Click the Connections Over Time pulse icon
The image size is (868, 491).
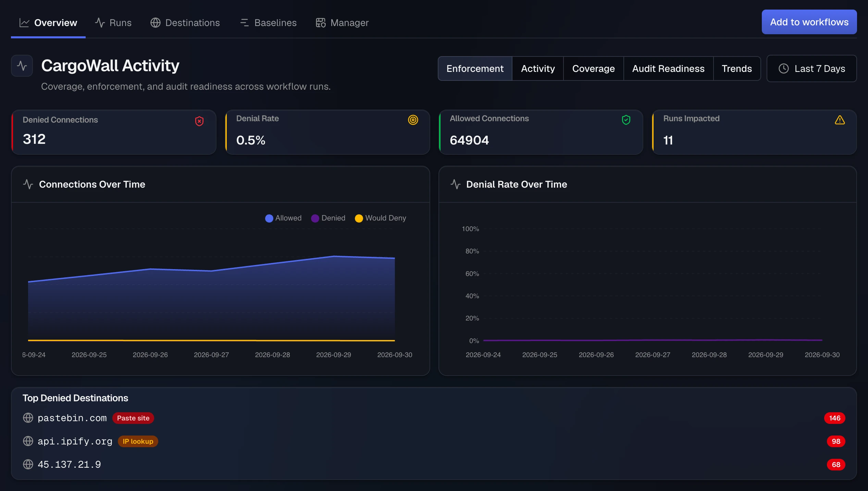(x=28, y=184)
